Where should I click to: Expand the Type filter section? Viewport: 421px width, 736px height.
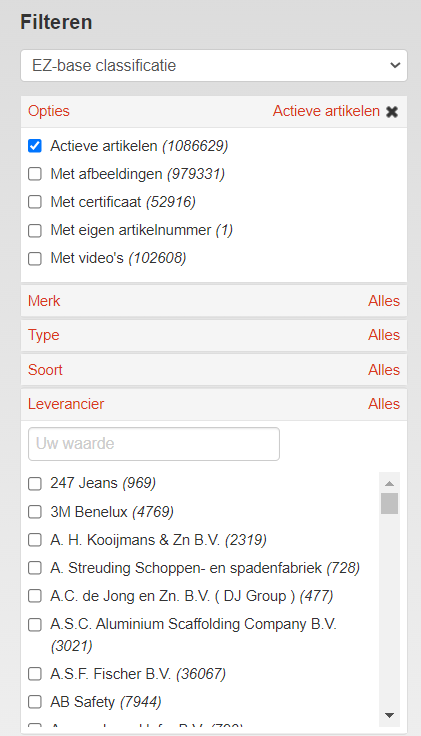click(214, 335)
